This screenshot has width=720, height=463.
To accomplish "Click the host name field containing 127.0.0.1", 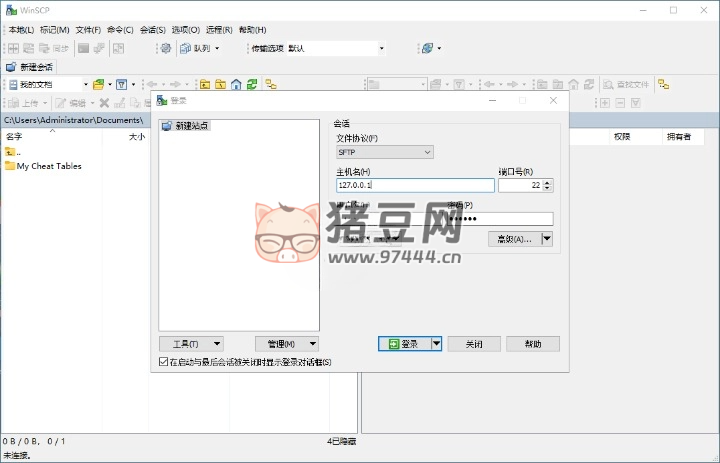I will pos(415,185).
